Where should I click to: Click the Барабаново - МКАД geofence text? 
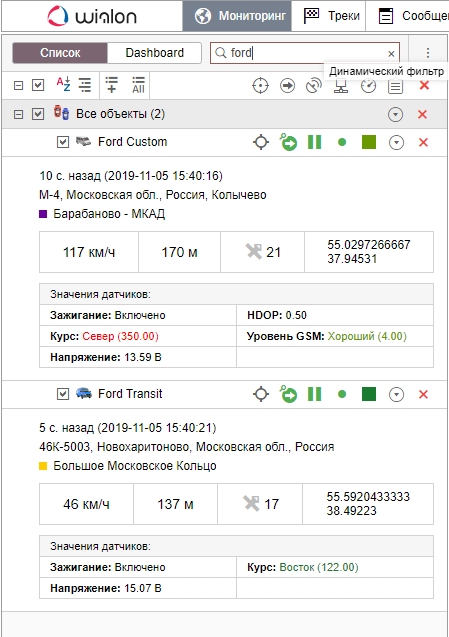[x=109, y=214]
